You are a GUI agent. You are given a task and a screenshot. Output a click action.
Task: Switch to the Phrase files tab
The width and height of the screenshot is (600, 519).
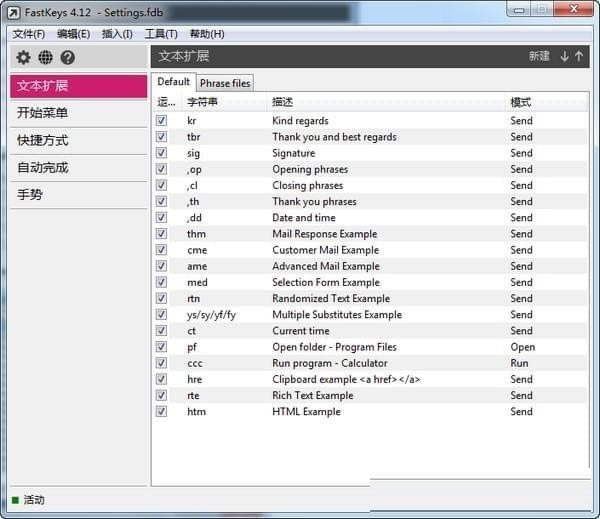pos(225,82)
